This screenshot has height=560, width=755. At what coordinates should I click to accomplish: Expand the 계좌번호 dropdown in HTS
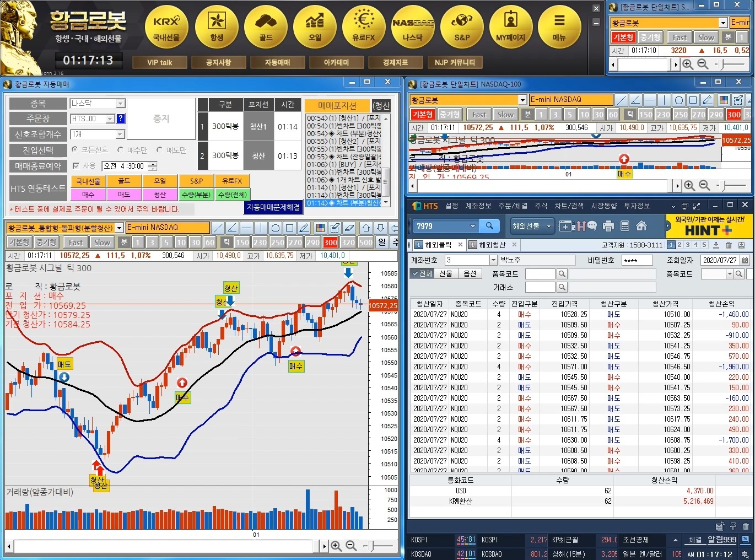[x=493, y=260]
